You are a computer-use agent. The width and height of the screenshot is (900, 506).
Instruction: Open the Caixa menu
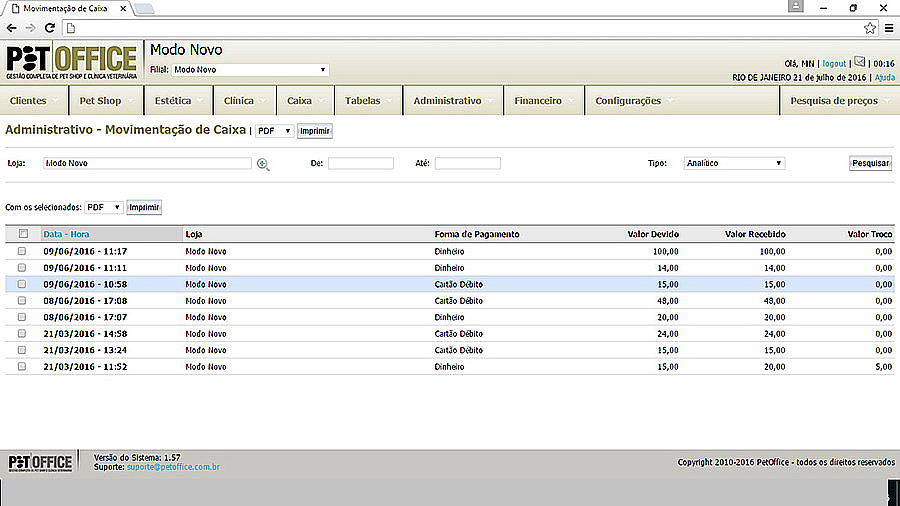[299, 101]
